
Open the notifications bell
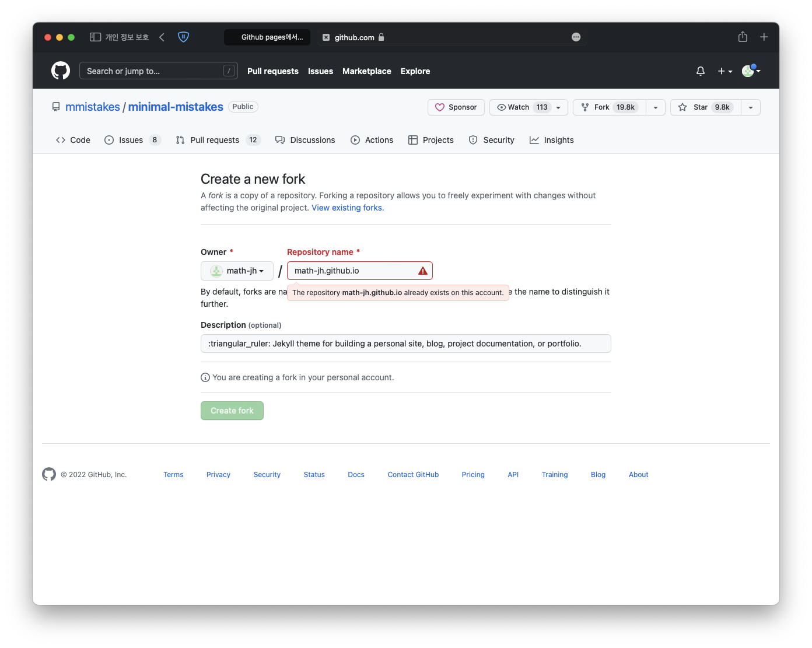click(x=701, y=71)
